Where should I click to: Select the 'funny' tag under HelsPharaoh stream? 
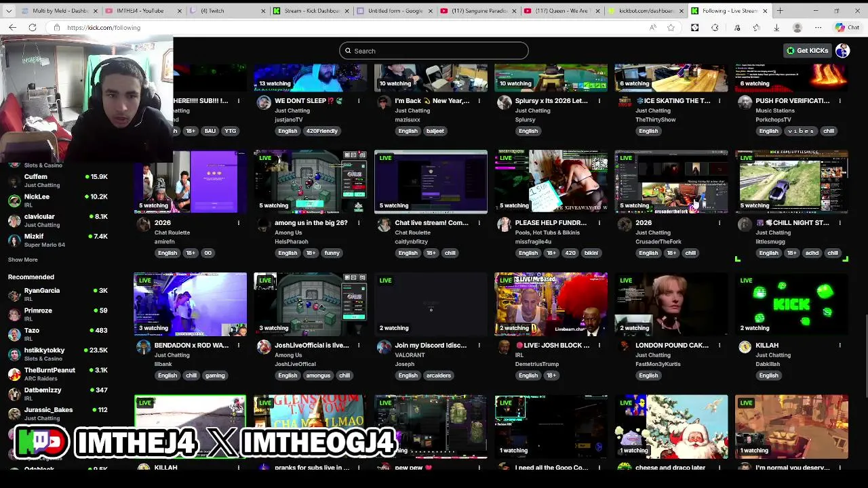(x=332, y=253)
